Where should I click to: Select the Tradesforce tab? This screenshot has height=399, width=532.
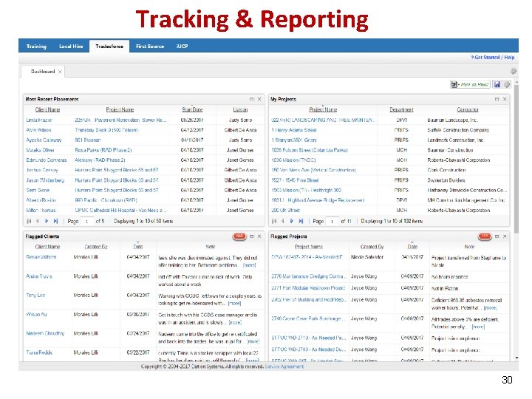coord(109,46)
